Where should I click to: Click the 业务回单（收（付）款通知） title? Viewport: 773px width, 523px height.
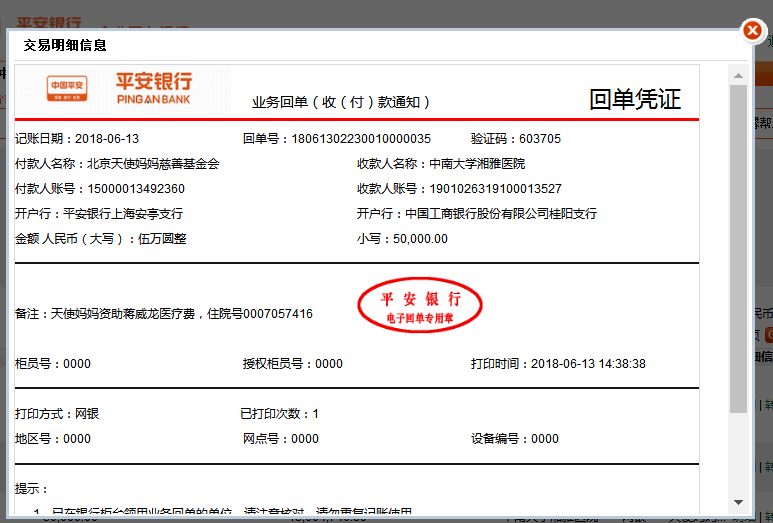tap(341, 102)
